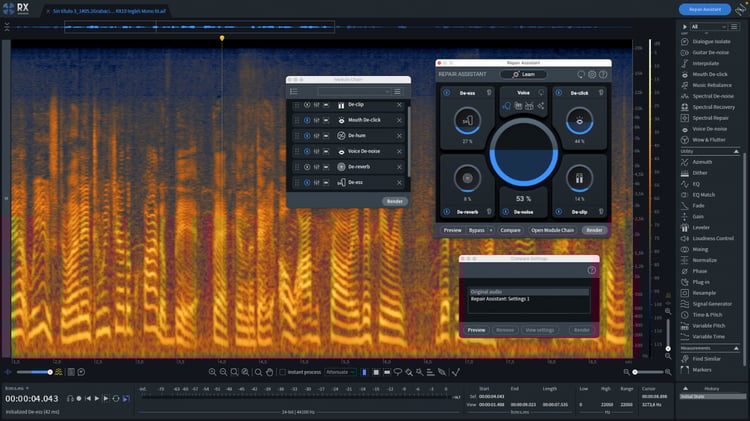
Task: Select the open audio file tab
Action: click(x=109, y=11)
